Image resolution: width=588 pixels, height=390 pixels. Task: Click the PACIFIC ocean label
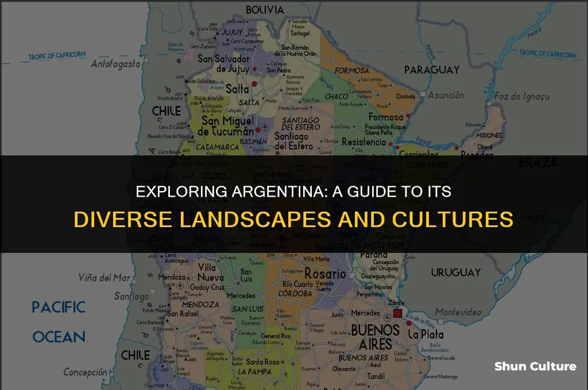[x=59, y=307]
